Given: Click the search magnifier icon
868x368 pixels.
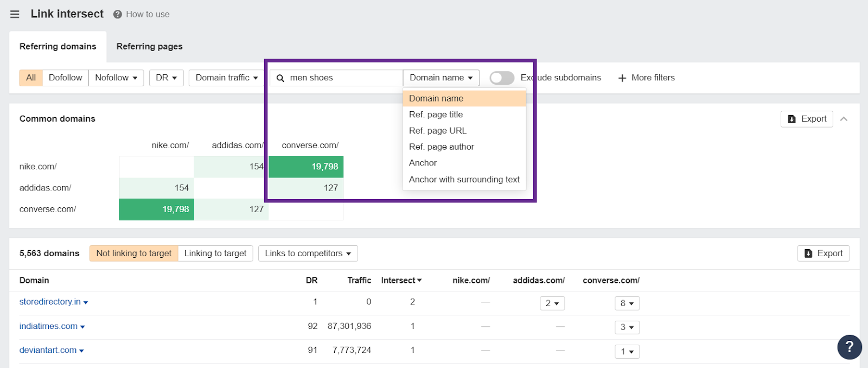Looking at the screenshot, I should (280, 78).
